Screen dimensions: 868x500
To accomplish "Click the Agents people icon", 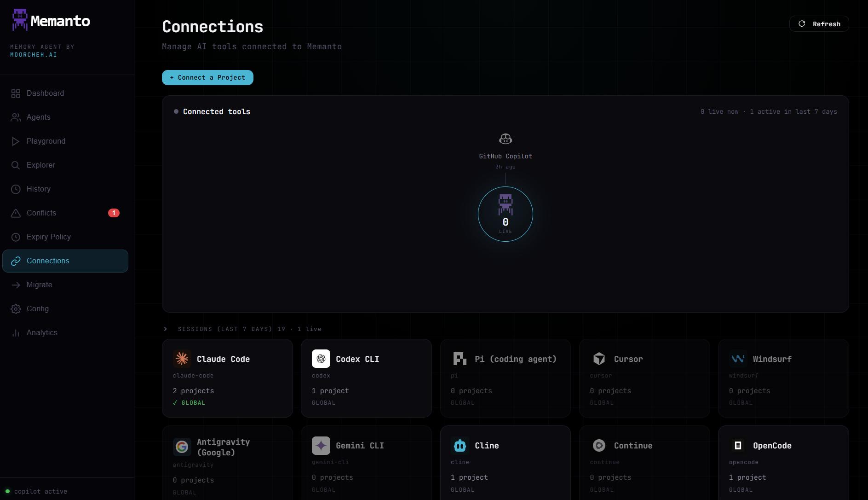I will 16,117.
